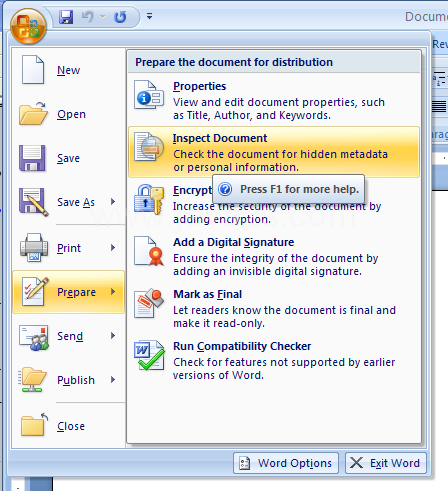
Task: Choose New from the Office menu
Action: coord(69,70)
